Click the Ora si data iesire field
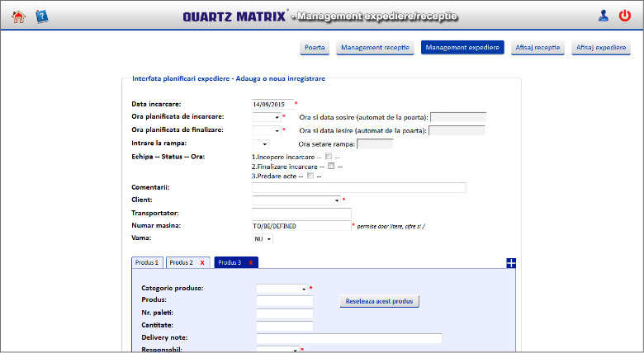 point(457,130)
